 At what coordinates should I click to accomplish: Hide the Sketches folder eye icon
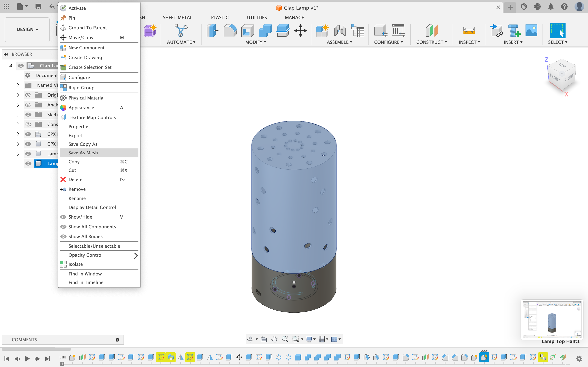[28, 115]
